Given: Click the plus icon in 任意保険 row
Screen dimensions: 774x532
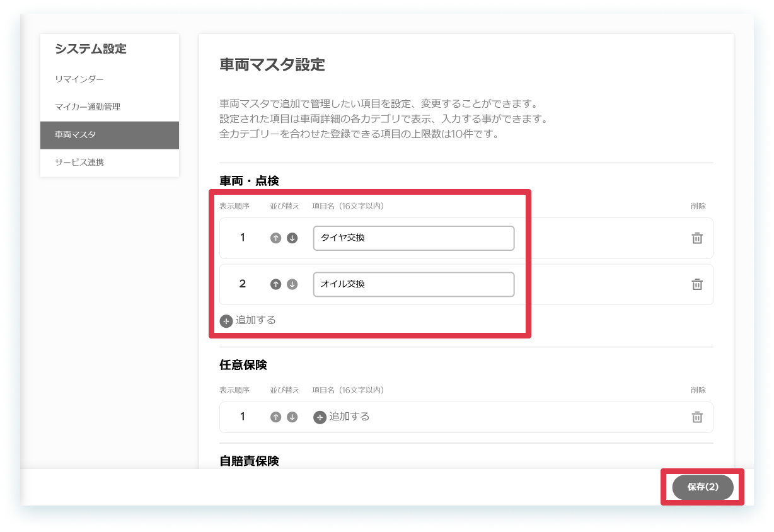Looking at the screenshot, I should [320, 417].
